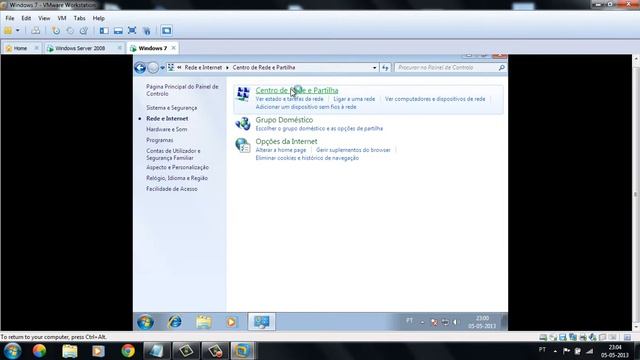Open the Tabs menu
The height and width of the screenshot is (360, 640).
click(79, 18)
